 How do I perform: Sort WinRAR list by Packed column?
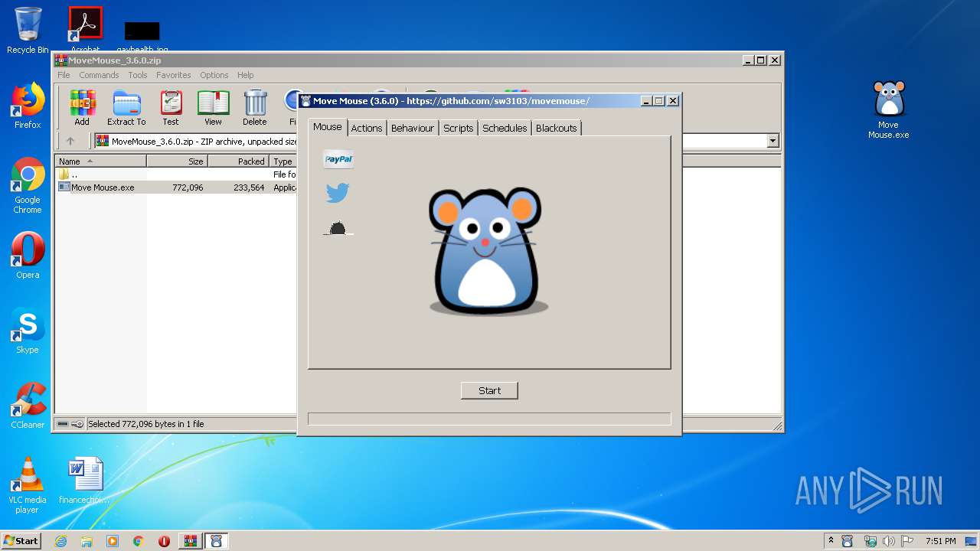coord(238,161)
